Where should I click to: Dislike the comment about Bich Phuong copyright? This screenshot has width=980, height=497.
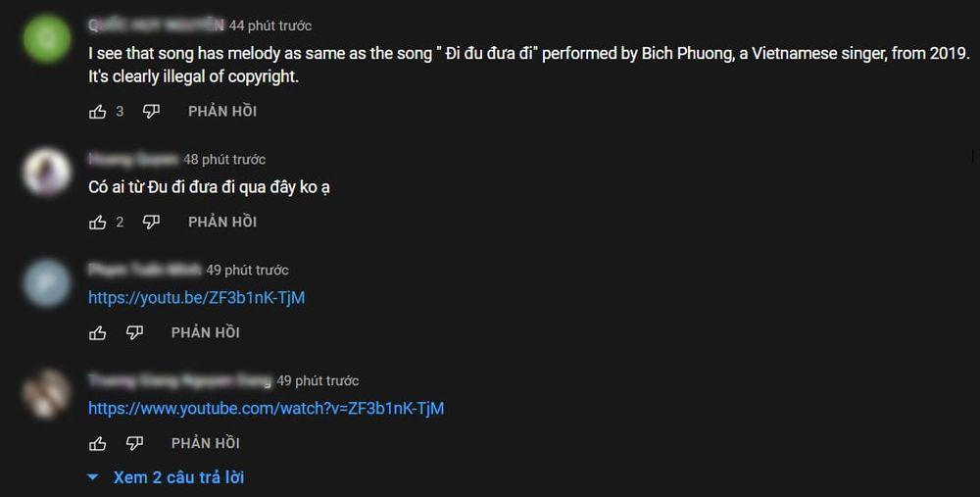pos(151,112)
